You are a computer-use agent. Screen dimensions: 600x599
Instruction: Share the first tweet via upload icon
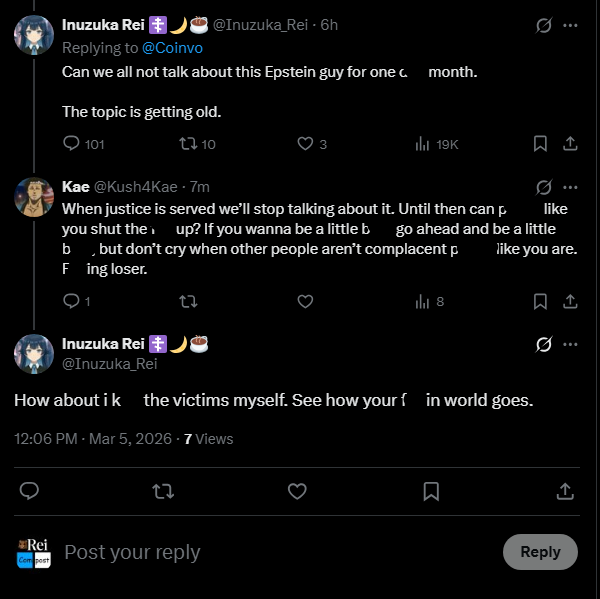click(x=570, y=144)
